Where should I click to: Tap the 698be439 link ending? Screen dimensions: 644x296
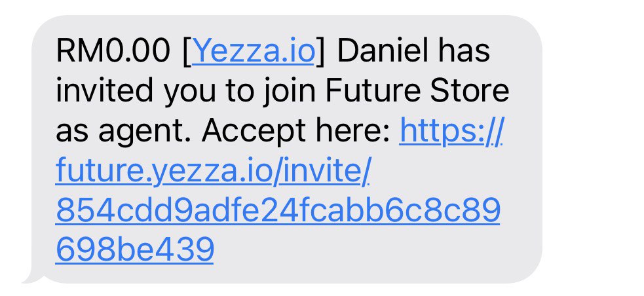[x=135, y=249]
